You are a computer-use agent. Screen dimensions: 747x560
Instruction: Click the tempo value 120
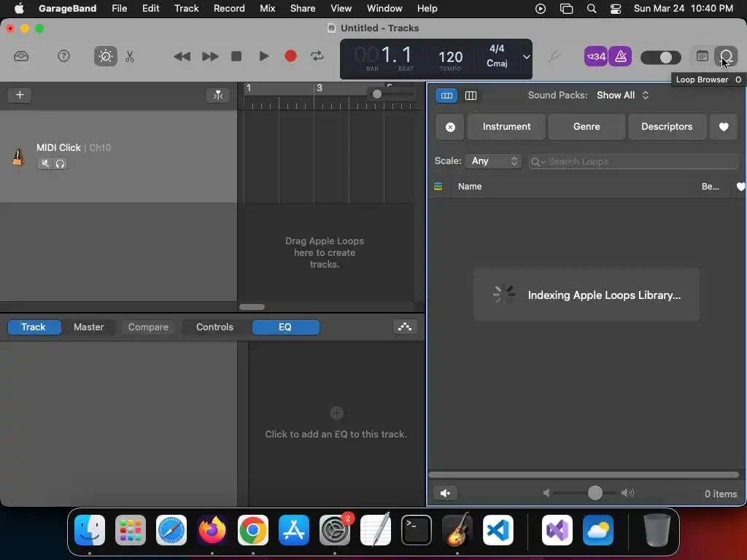pyautogui.click(x=450, y=57)
